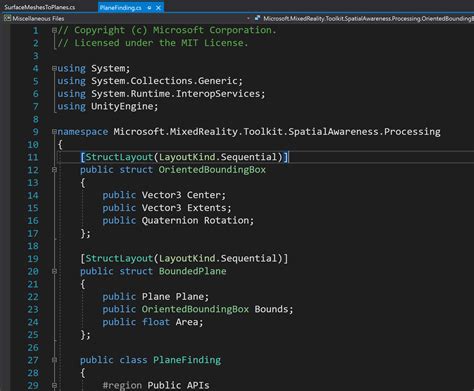The height and width of the screenshot is (391, 474).
Task: Click 'Microsoft.MixedReality.Toolkit.SpatialAwareness.Processing' namespace name
Action: coord(277,132)
